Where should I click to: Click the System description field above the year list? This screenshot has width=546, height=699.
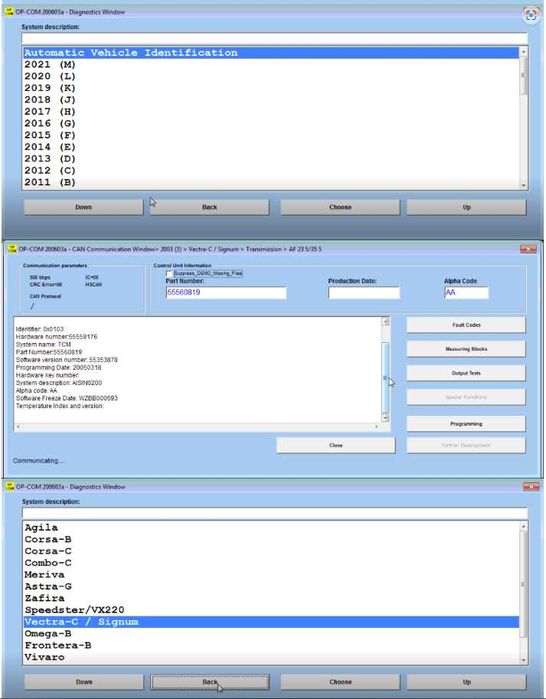point(275,38)
